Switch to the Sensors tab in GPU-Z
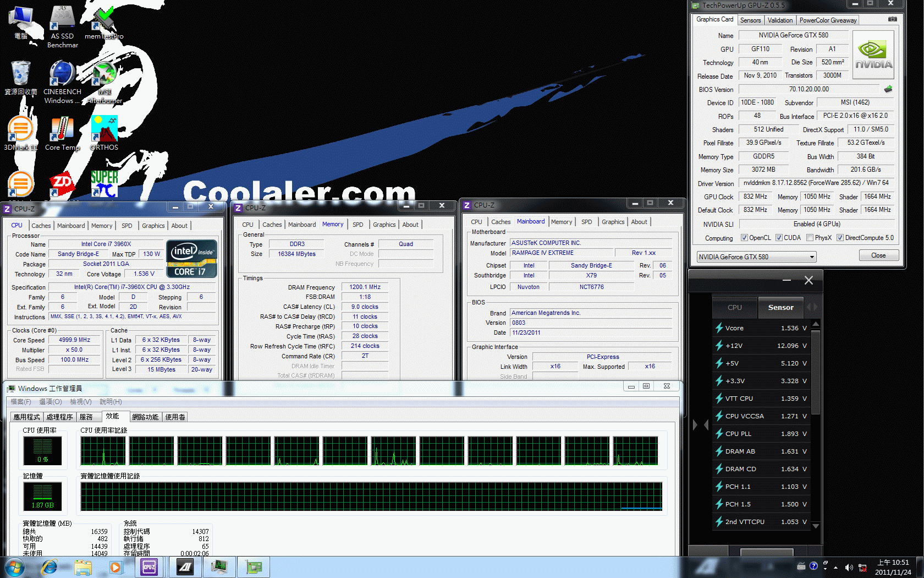 pyautogui.click(x=750, y=20)
